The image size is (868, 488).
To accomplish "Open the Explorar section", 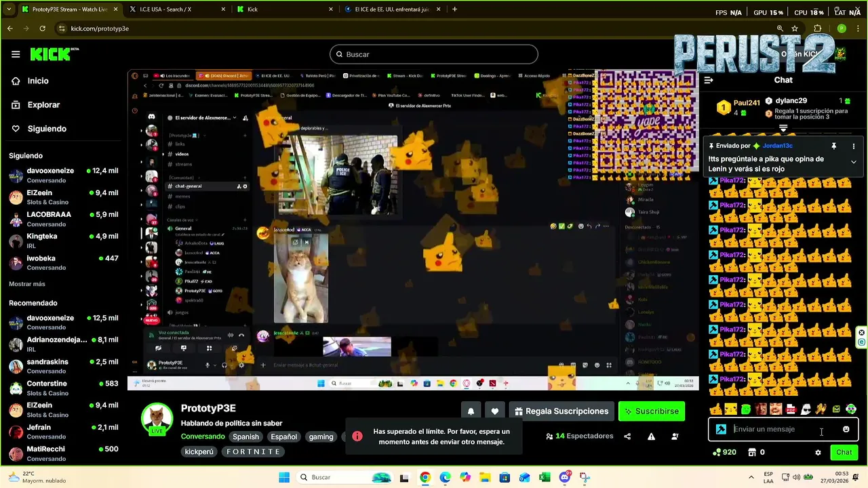I will point(43,105).
